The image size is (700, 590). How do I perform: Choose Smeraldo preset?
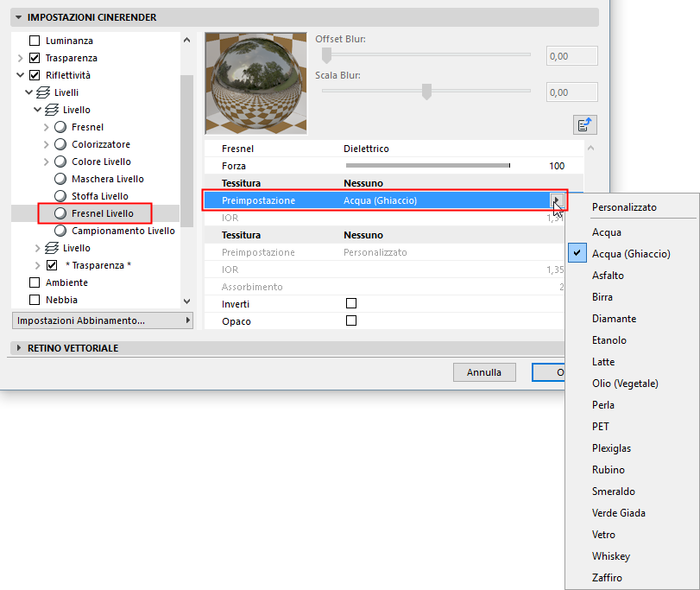(632, 492)
